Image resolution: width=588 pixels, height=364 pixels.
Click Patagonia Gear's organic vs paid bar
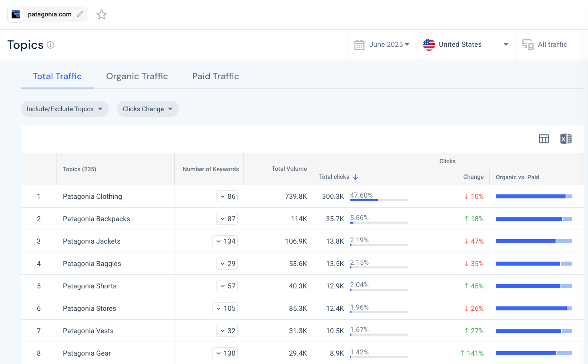point(534,353)
